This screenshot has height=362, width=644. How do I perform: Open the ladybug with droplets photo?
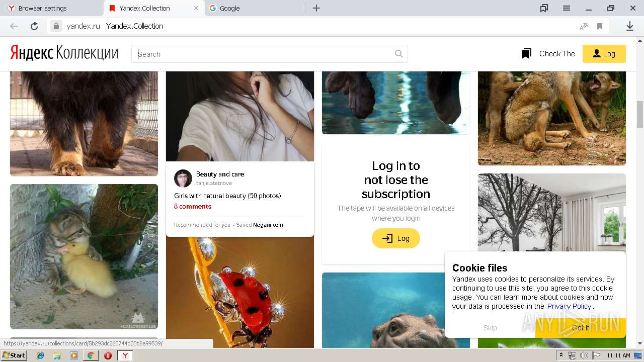tap(240, 293)
